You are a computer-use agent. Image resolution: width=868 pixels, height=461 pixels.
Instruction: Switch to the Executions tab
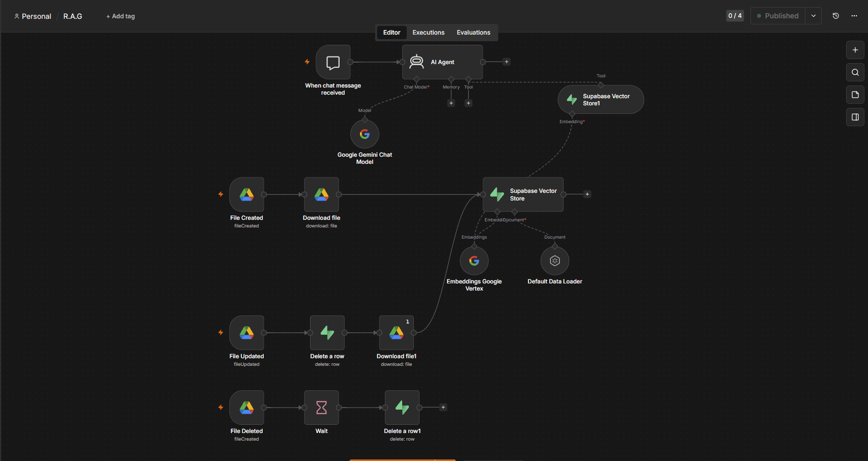(x=428, y=33)
